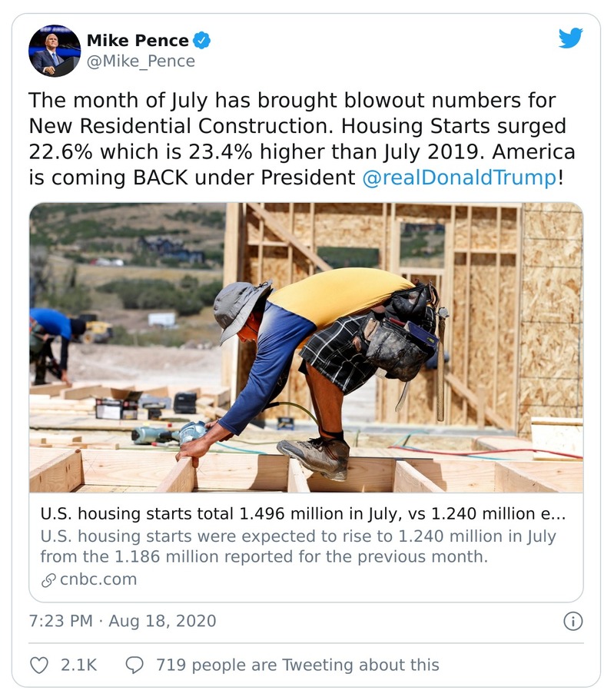
Task: Click the chain link icon beside cnbc.com
Action: [48, 579]
